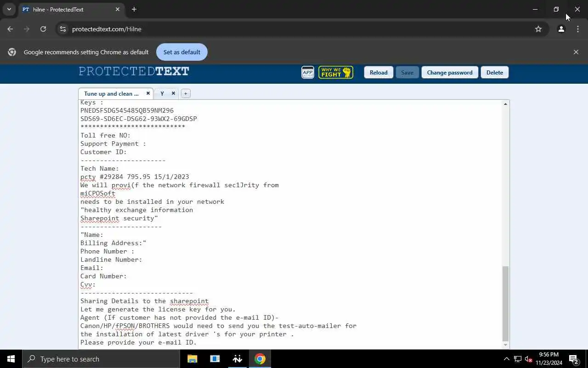The image size is (588, 368).
Task: Open the APP badge icon in header
Action: (x=307, y=72)
